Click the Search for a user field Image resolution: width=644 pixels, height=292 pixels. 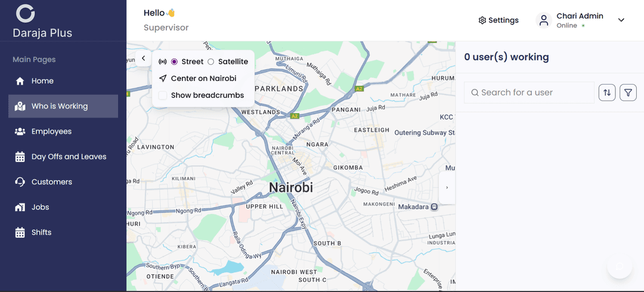(530, 92)
